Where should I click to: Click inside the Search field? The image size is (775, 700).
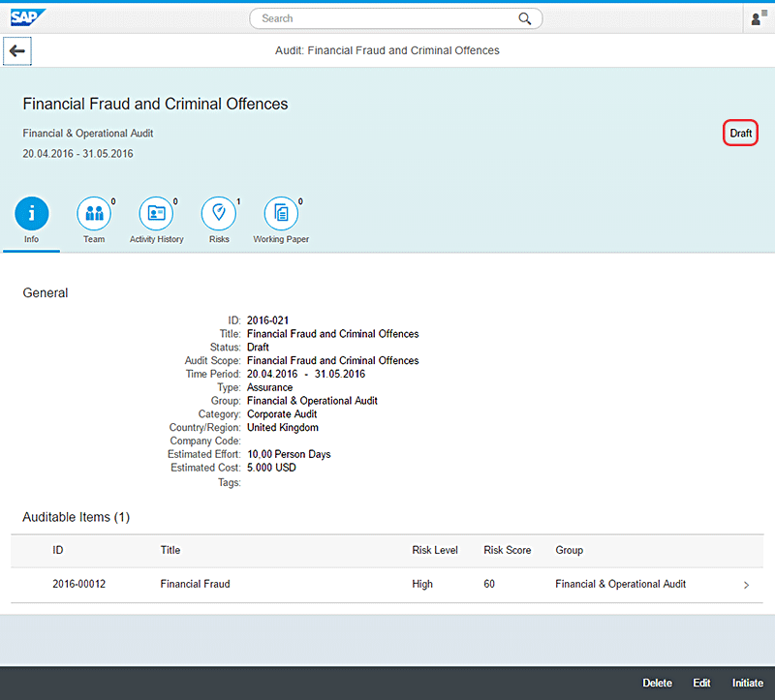387,18
